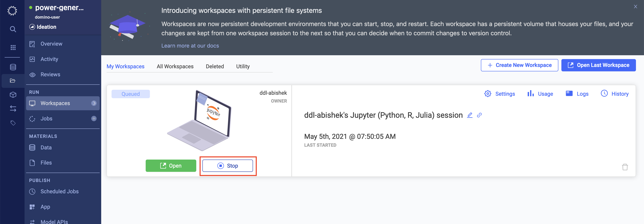Click the App publish menu item
Viewport: 644px width, 224px height.
pos(45,207)
